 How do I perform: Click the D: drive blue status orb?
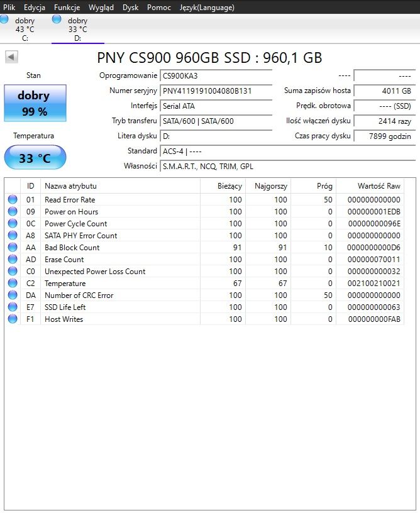click(57, 19)
